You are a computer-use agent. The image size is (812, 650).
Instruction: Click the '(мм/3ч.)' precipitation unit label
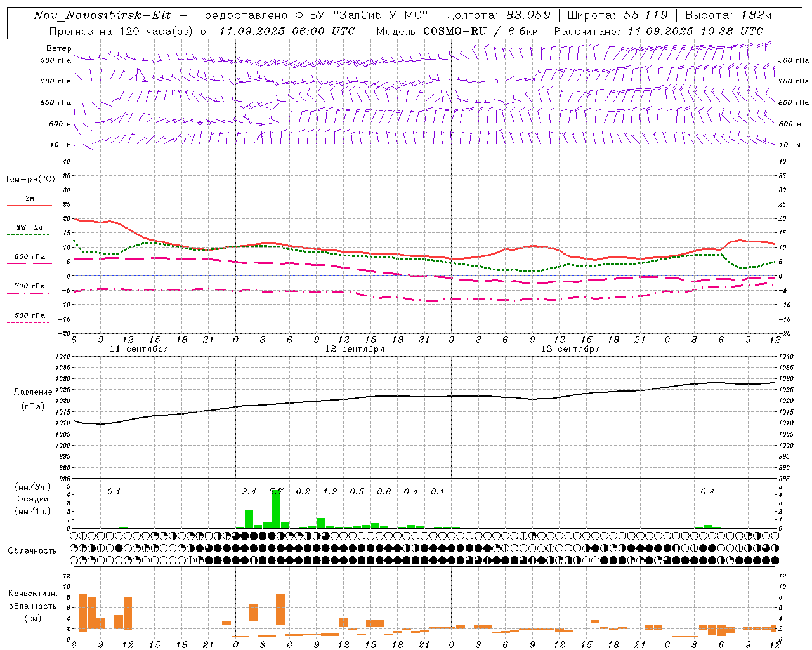pyautogui.click(x=32, y=487)
